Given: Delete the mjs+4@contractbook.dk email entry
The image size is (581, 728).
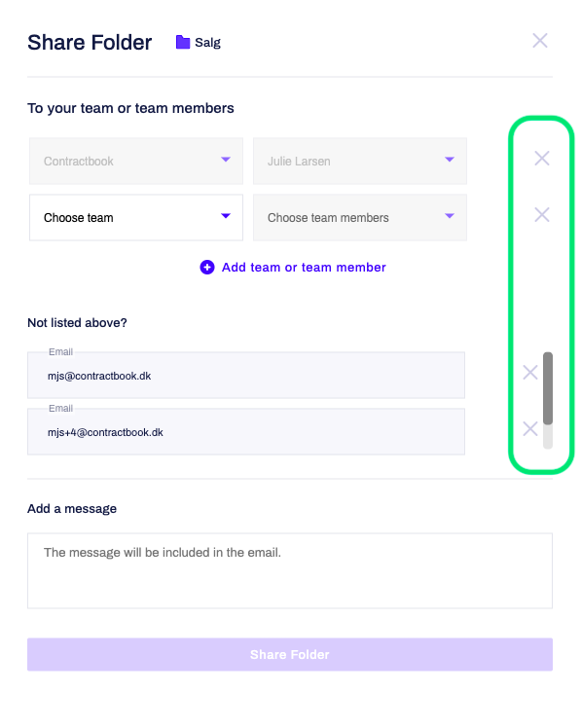Looking at the screenshot, I should (530, 428).
